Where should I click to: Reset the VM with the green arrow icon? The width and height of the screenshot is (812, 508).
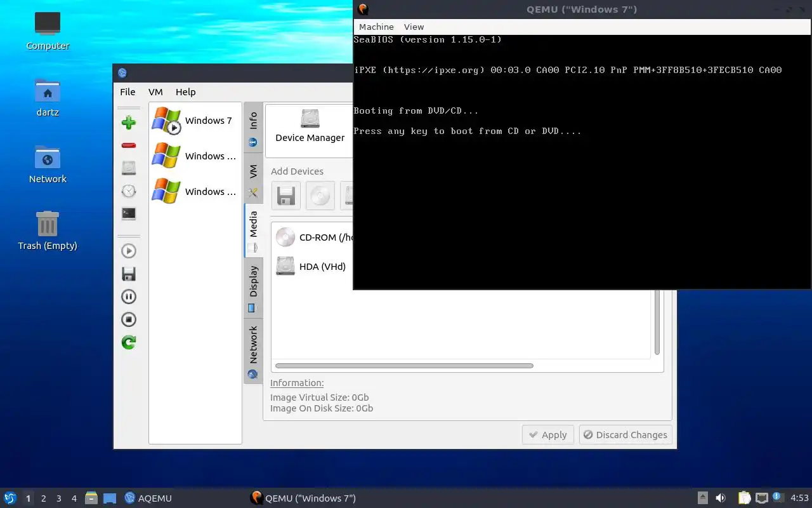[129, 342]
